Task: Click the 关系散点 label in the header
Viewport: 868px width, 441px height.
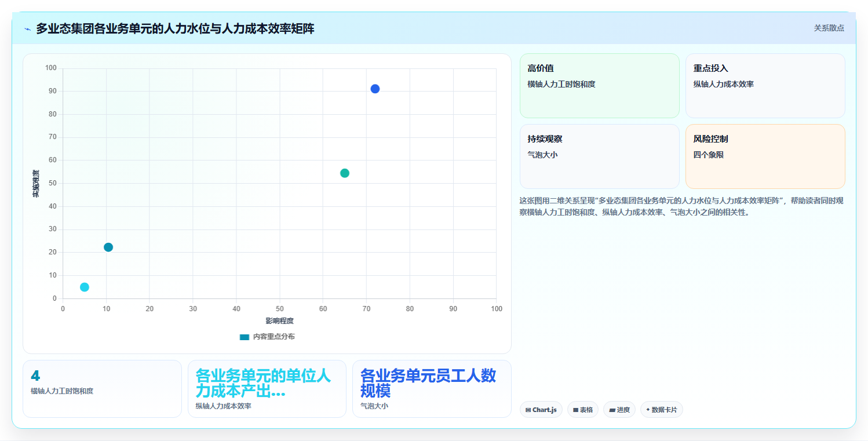Action: [829, 28]
